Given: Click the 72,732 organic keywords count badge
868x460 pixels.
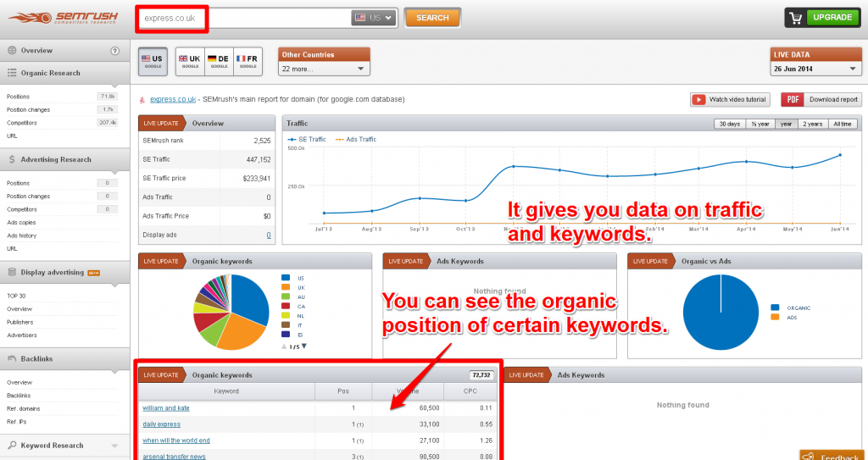Looking at the screenshot, I should (481, 375).
